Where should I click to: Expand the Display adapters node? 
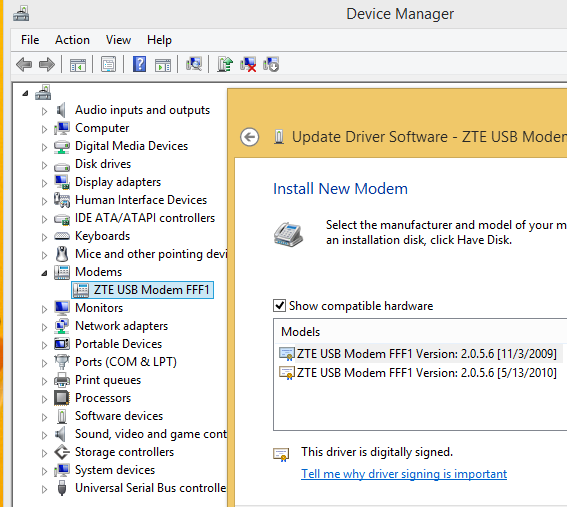coord(44,183)
